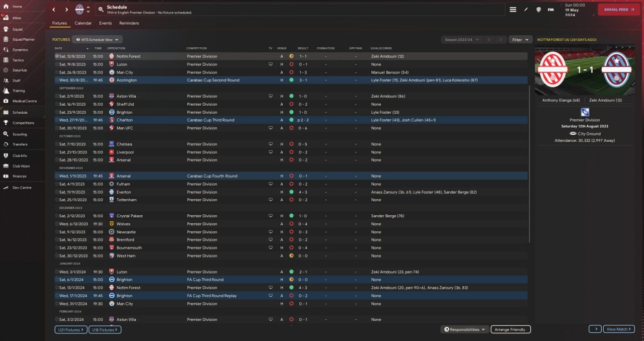Click the hamburger menu icon in top bar
The image size is (644, 341).
click(513, 10)
